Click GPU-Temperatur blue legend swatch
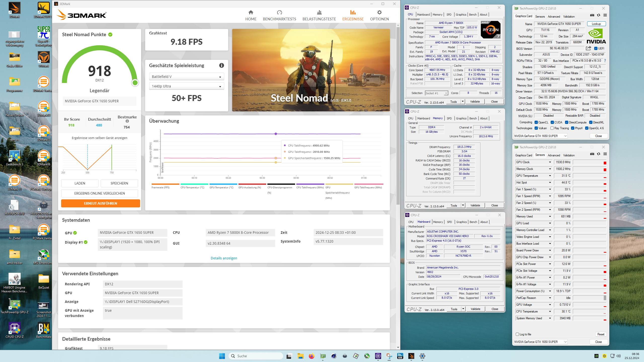 pyautogui.click(x=223, y=184)
